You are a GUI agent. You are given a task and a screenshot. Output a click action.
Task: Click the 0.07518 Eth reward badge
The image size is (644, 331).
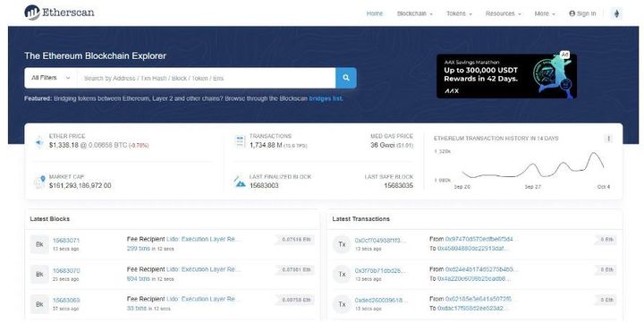(296, 240)
